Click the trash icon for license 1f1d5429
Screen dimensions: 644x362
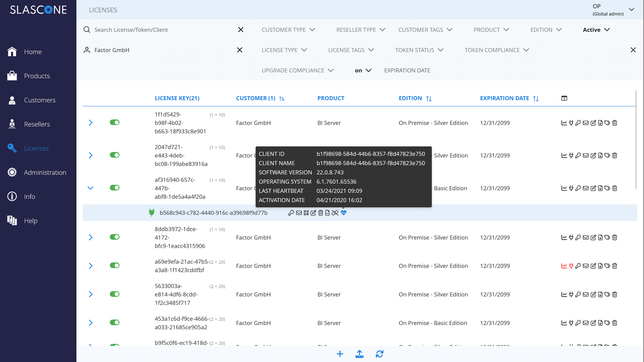[x=615, y=123]
